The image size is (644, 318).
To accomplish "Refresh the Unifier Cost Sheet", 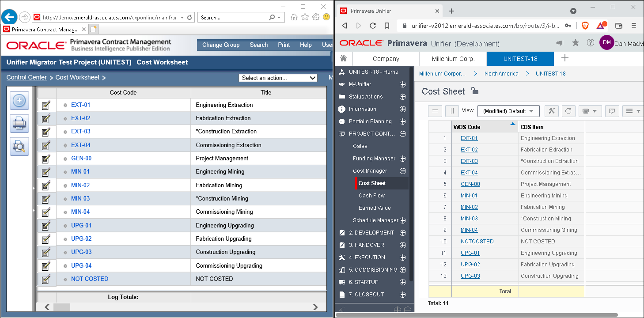I will [568, 111].
